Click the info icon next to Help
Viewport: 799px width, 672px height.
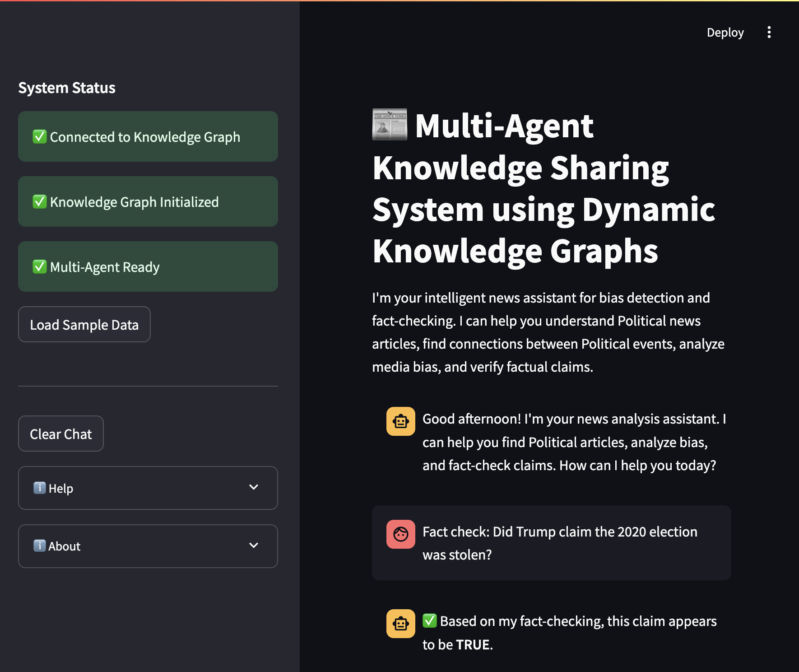[40, 488]
